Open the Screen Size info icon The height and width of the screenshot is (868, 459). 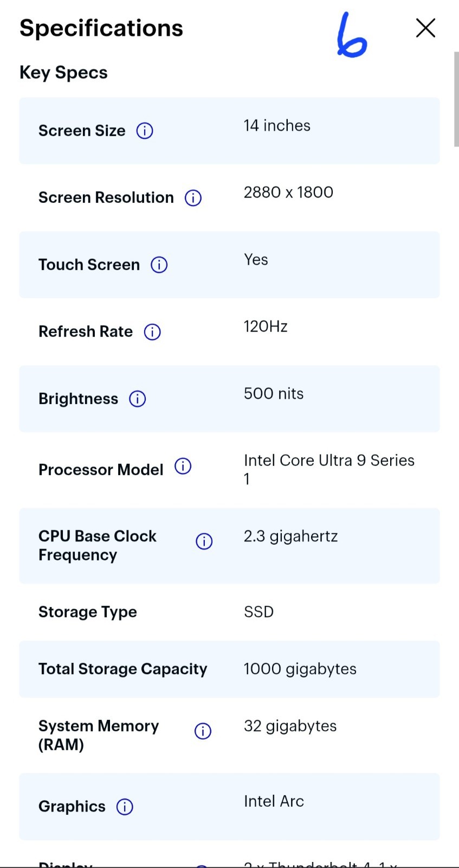(145, 131)
